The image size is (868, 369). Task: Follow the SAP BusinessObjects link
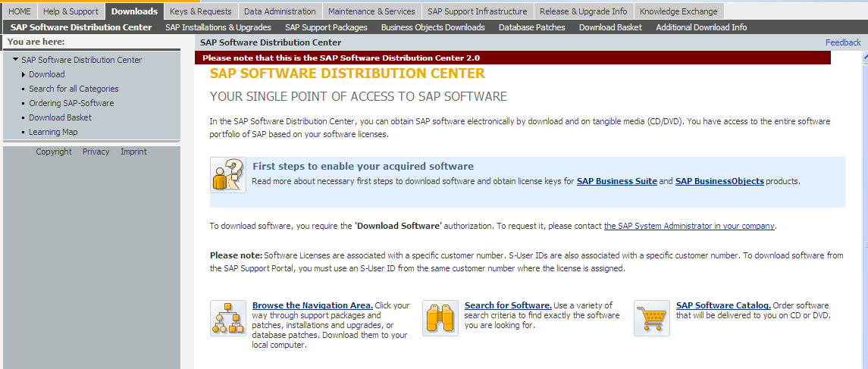click(719, 181)
